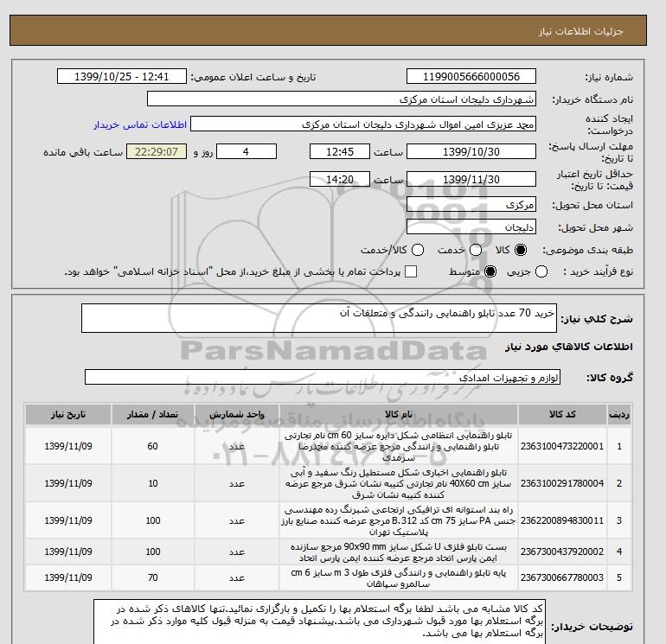The height and width of the screenshot is (644, 666).
Task: Select the خدمت radio button
Action: [x=476, y=250]
